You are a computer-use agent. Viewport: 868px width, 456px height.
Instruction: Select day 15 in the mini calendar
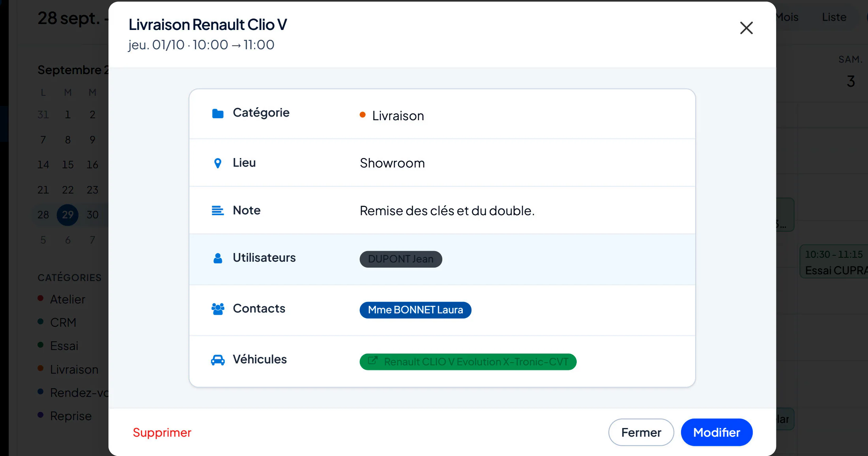pos(67,165)
